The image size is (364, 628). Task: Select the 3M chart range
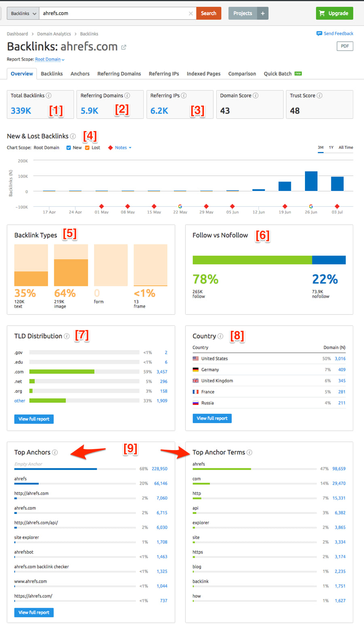click(321, 148)
